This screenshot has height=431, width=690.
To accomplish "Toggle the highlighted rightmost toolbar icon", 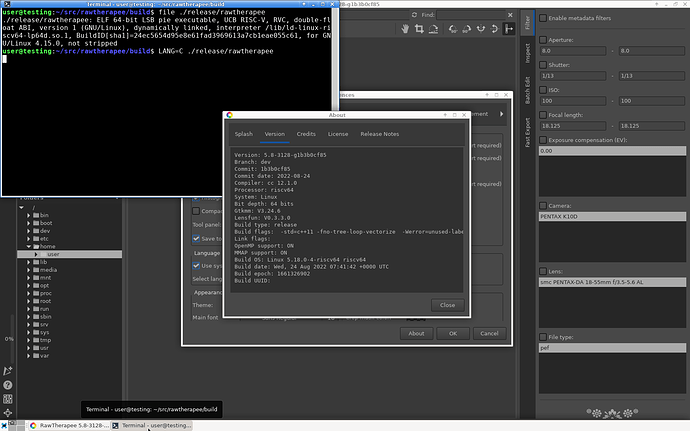I will (x=509, y=29).
